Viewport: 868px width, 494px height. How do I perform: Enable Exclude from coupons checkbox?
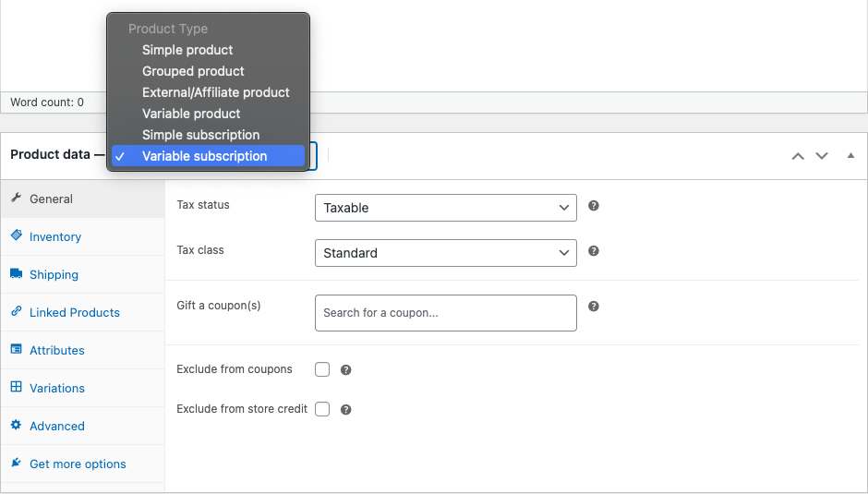tap(322, 369)
